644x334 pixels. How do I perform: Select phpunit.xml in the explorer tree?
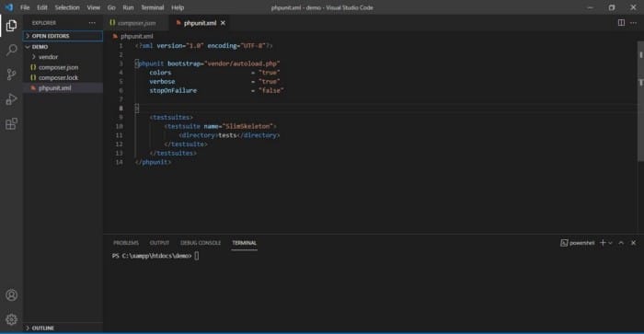[63, 88]
